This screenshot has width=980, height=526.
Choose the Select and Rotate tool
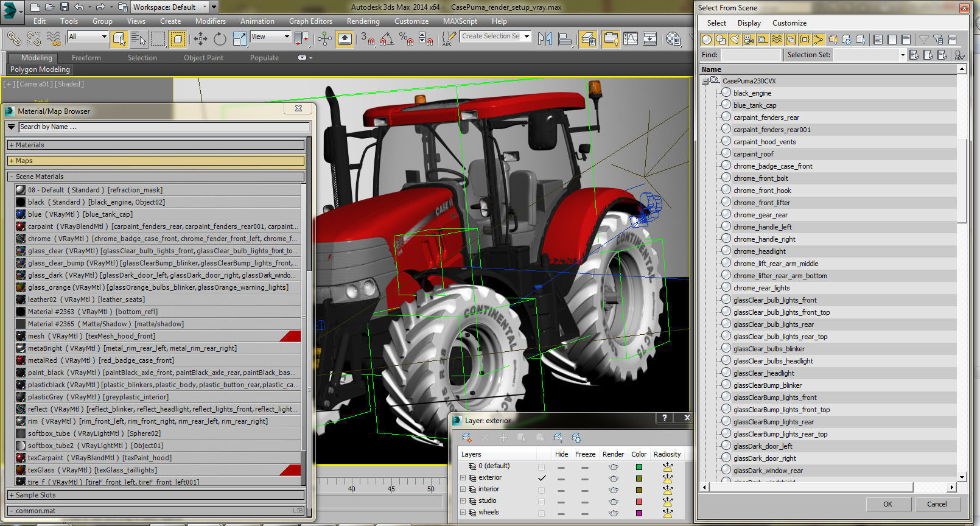(x=220, y=40)
